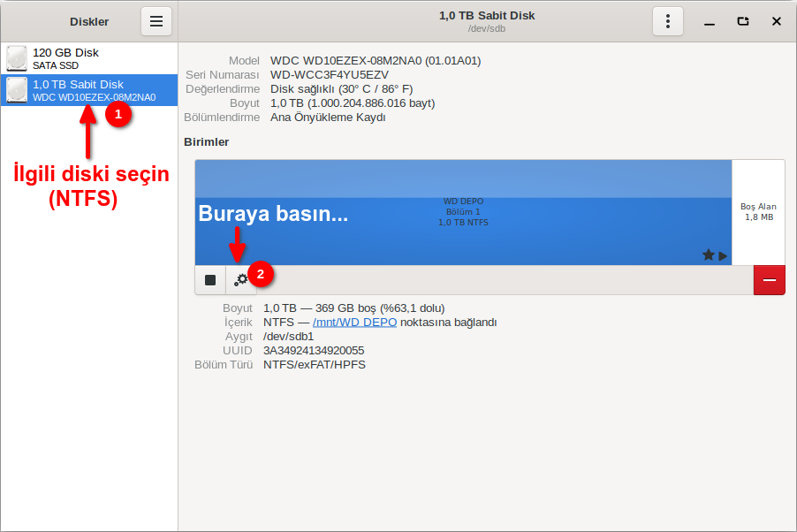Delete the partition using the red minus button

point(769,280)
